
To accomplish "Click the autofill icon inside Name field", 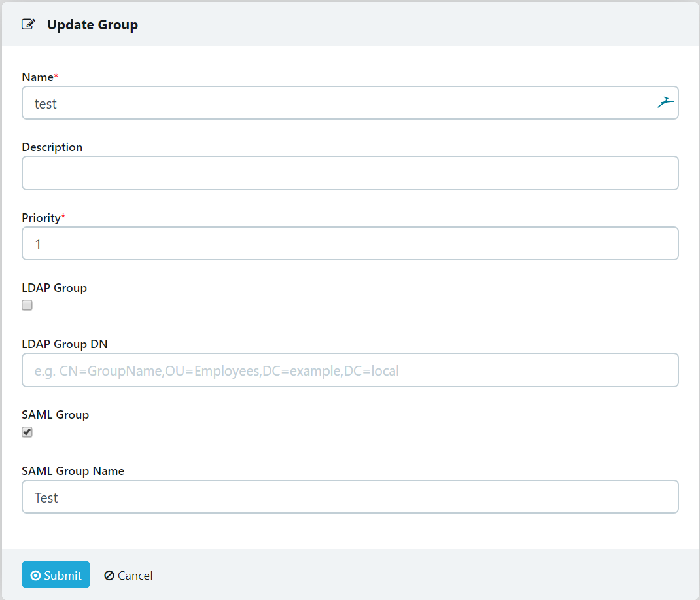I will [665, 103].
